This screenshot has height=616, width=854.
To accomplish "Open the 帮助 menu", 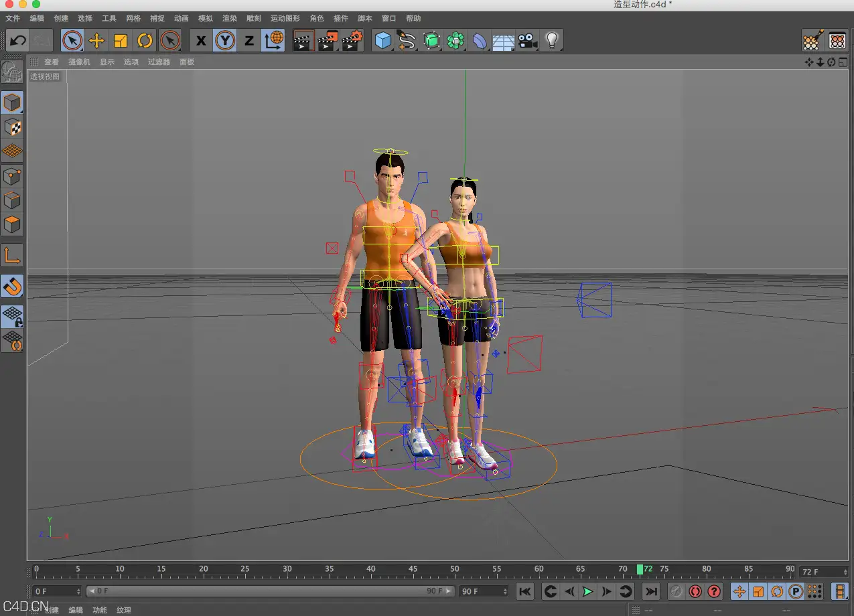I will [x=414, y=19].
